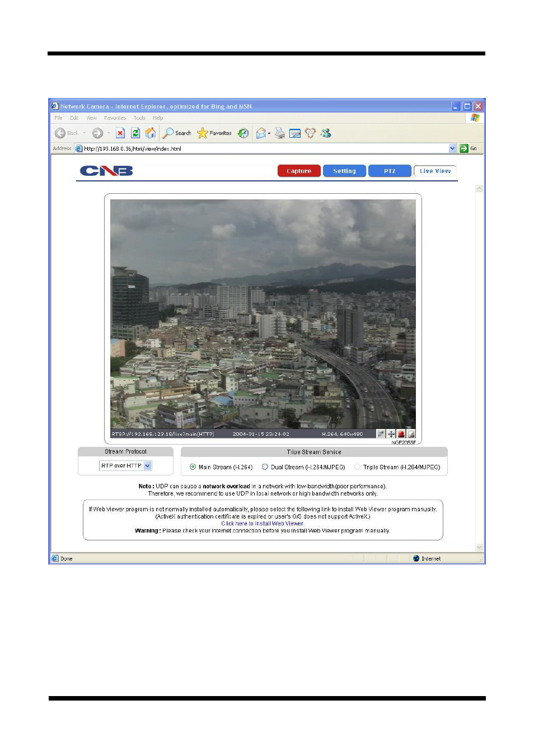Click into the Address URL field
This screenshot has height=756, width=534.
(x=265, y=148)
